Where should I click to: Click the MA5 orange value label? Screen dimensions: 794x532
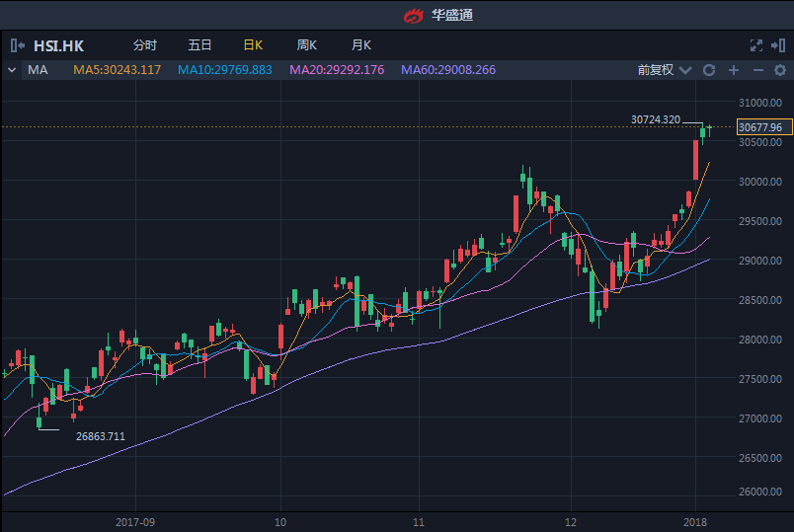pos(117,70)
